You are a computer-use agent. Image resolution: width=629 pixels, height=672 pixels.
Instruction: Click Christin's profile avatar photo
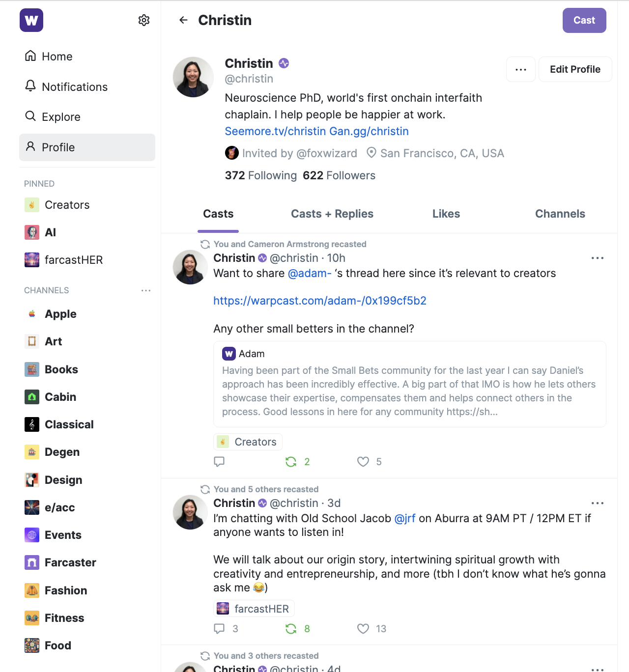click(193, 77)
